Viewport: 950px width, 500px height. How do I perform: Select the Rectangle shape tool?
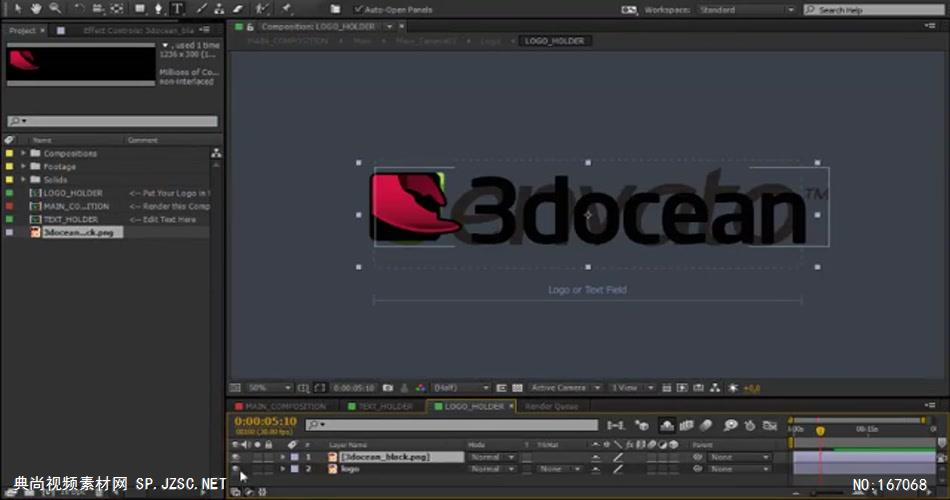point(140,8)
